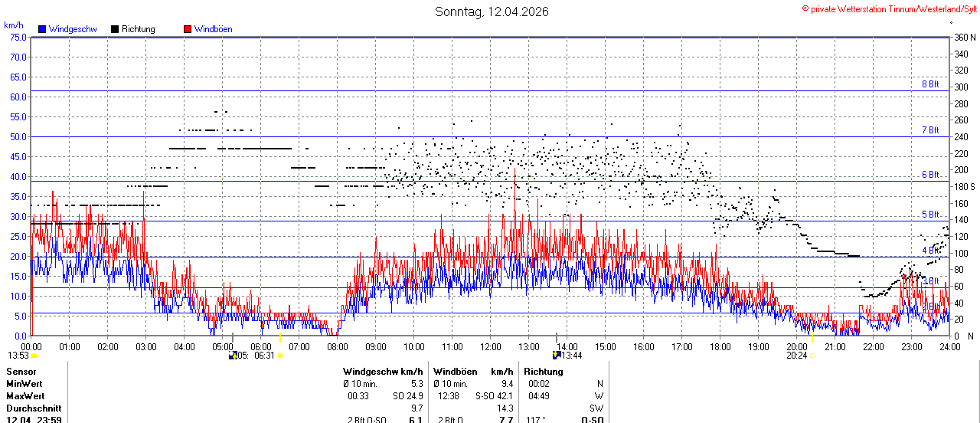Click the 24:00 time axis label
The width and height of the screenshot is (980, 423).
pyautogui.click(x=950, y=346)
